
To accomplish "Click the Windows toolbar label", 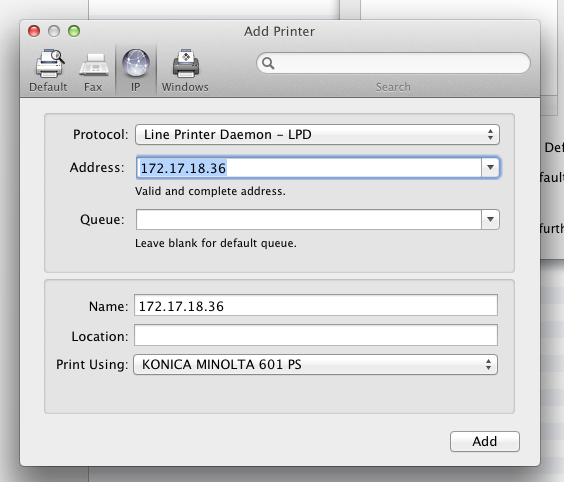I will click(185, 87).
